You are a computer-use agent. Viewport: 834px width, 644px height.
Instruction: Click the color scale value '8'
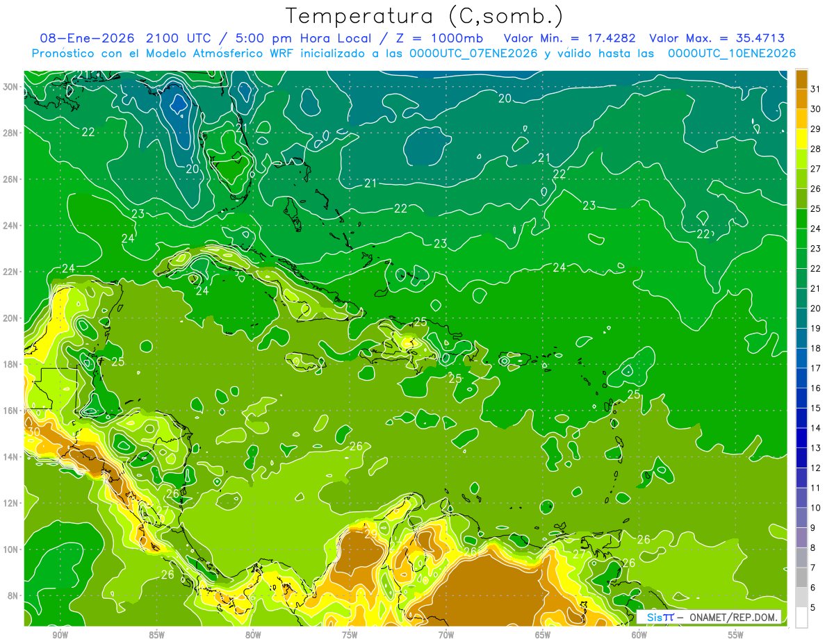click(x=813, y=547)
